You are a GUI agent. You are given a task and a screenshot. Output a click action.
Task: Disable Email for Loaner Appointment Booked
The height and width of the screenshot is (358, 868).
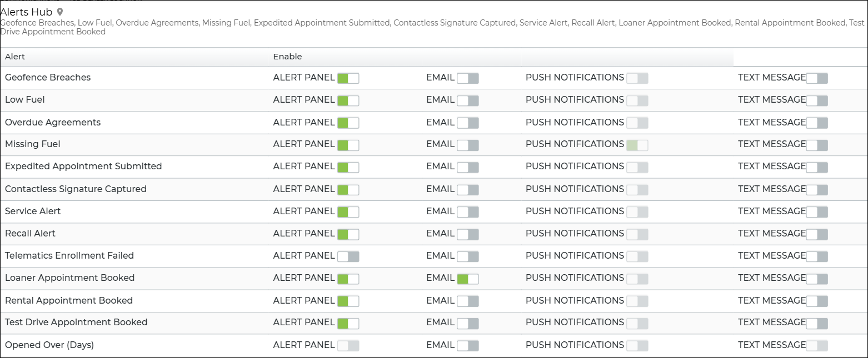point(467,279)
